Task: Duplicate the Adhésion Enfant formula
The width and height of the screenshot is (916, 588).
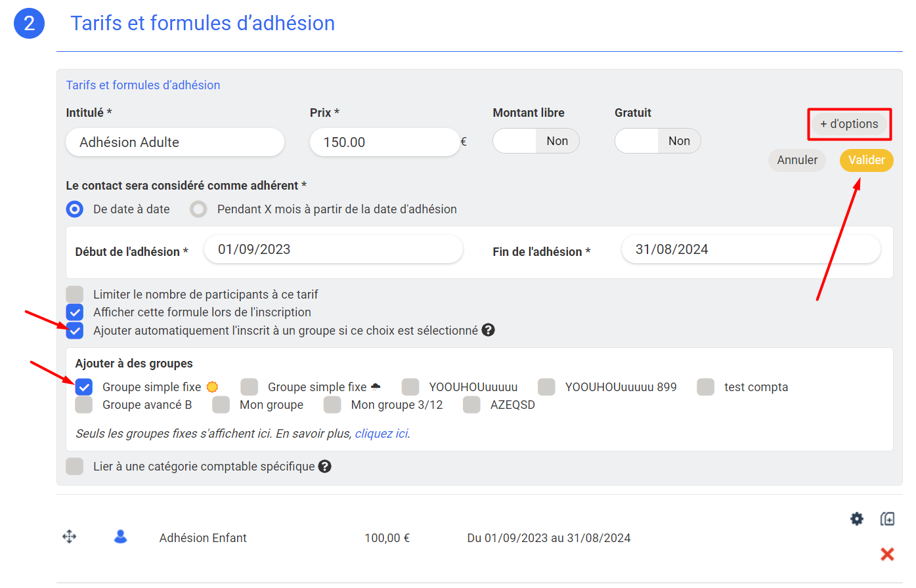Action: pos(887,519)
